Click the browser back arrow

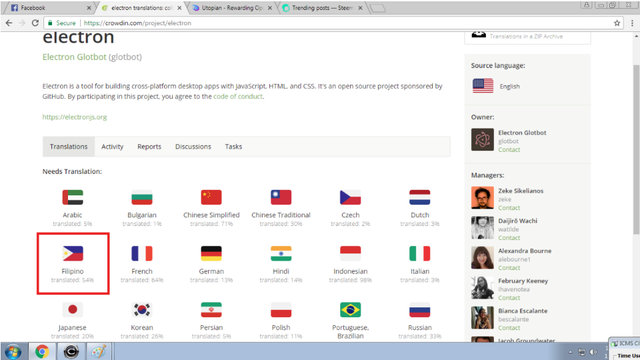point(9,23)
